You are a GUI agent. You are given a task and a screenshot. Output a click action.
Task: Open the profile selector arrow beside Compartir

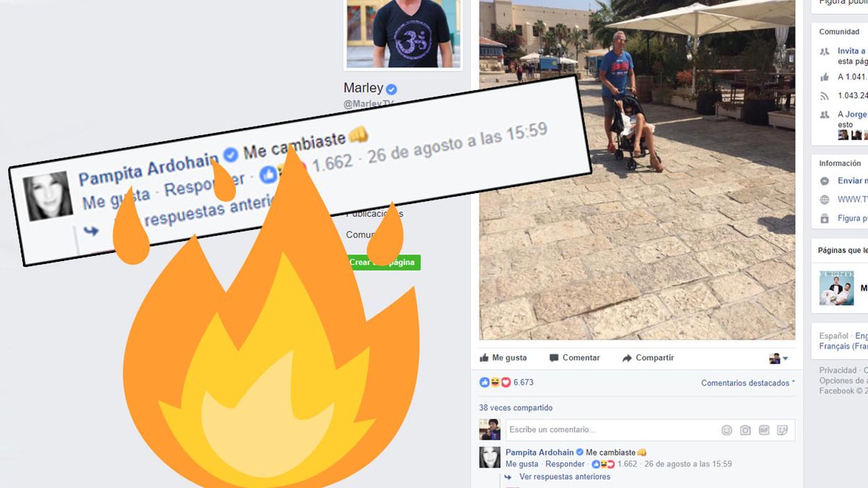coord(779,359)
